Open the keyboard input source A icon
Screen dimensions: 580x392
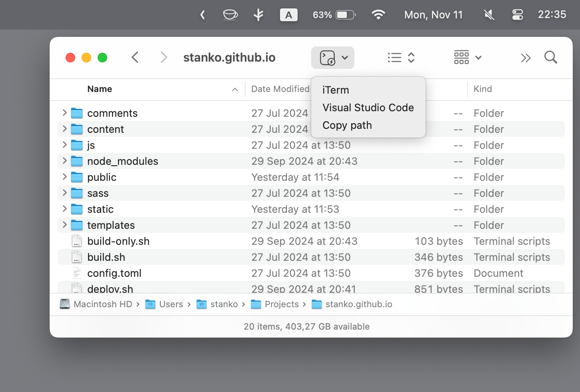point(288,15)
